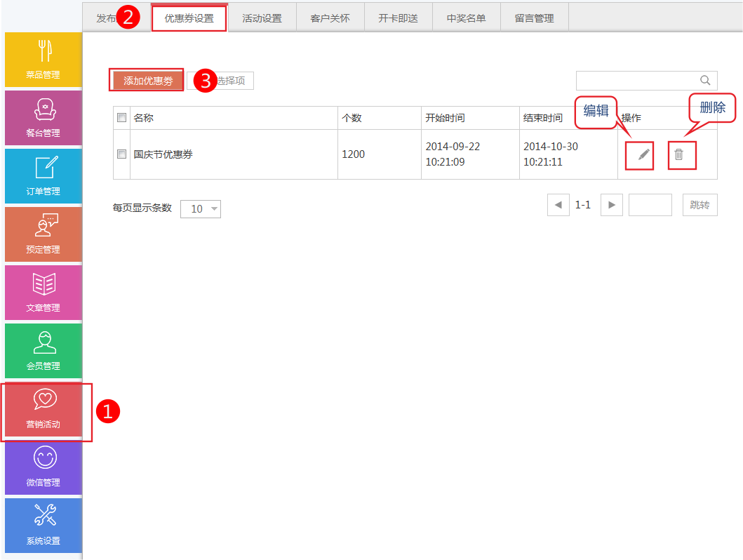Screen dimensions: 743x560
Task: Select 会员管理 sidebar icon
Action: pos(43,351)
